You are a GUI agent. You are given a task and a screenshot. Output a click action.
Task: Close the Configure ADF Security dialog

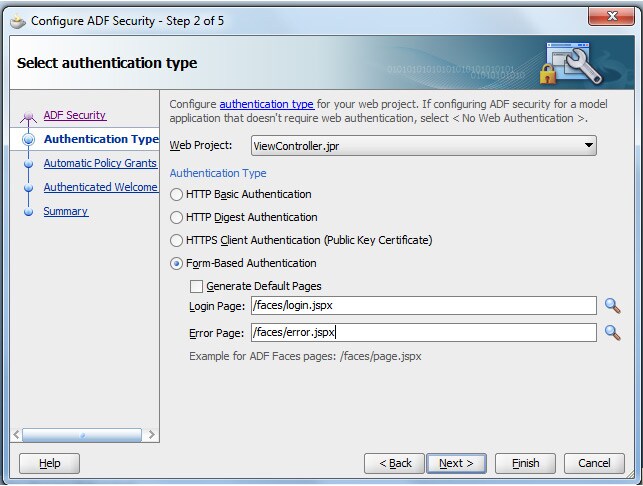coord(611,16)
